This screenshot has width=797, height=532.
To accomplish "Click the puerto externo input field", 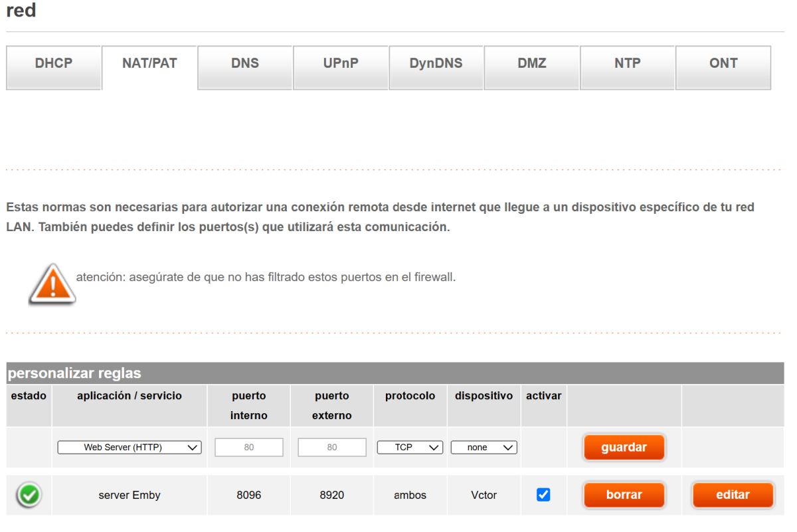I will (x=332, y=448).
